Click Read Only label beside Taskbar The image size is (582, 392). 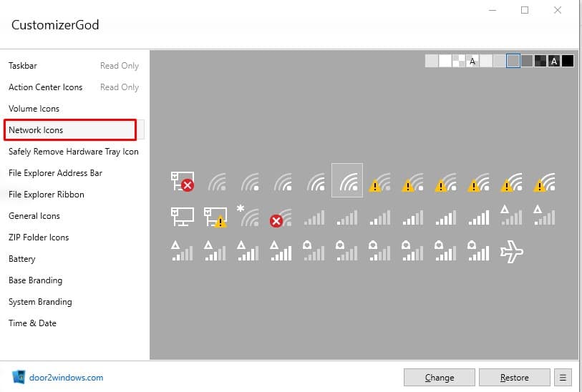120,66
